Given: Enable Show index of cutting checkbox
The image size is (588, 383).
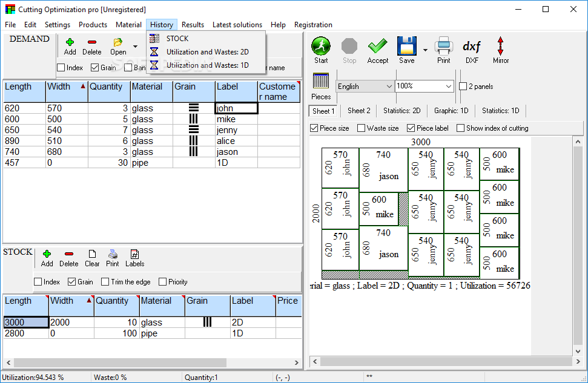Looking at the screenshot, I should click(x=460, y=128).
